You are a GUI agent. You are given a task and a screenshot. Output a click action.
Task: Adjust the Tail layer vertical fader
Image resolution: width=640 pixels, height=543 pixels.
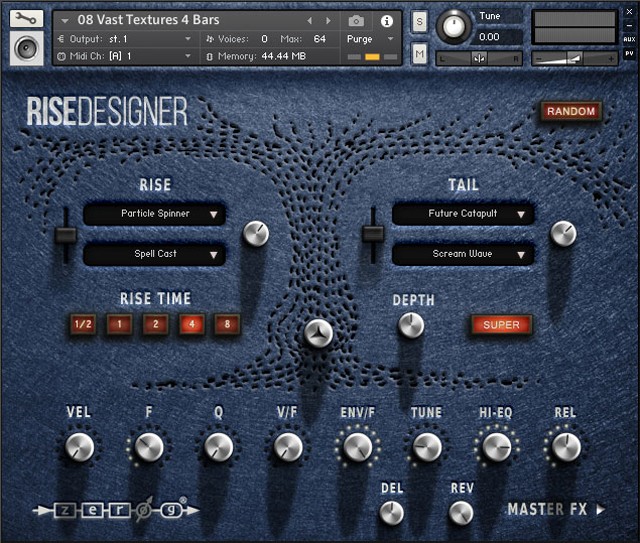click(x=373, y=235)
